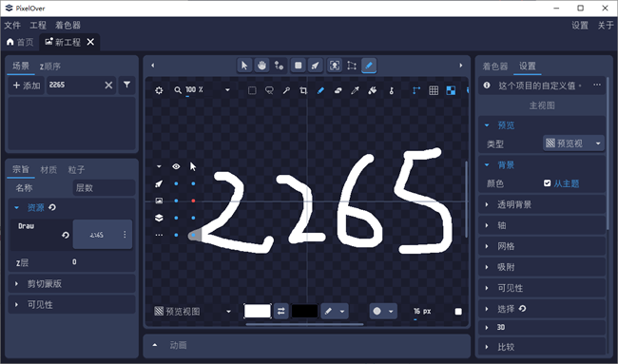The width and height of the screenshot is (618, 364).
Task: Toggle the checkerboard transparency background icon
Action: (451, 90)
